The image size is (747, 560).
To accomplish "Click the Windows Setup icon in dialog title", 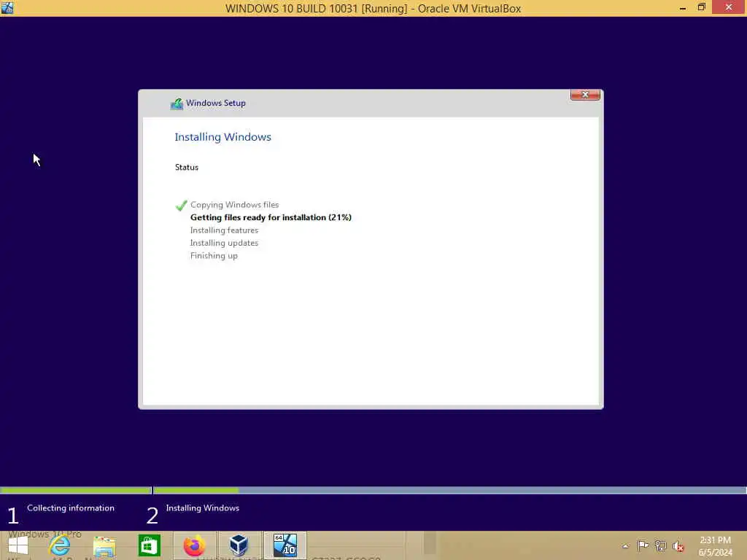I will pyautogui.click(x=177, y=104).
